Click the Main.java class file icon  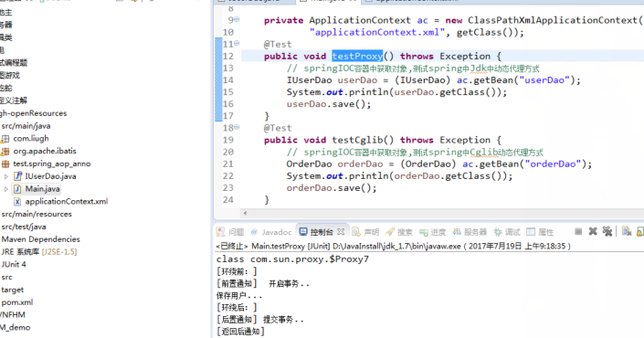17,189
